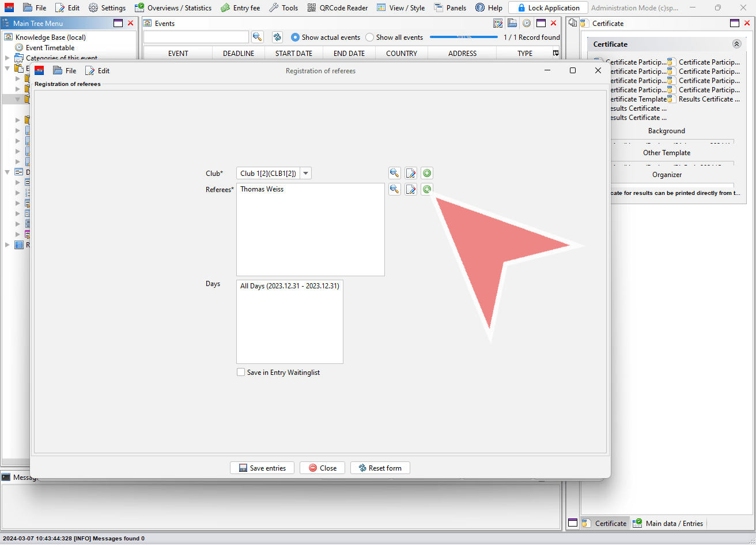Edit the selected club with the pencil icon

[411, 173]
